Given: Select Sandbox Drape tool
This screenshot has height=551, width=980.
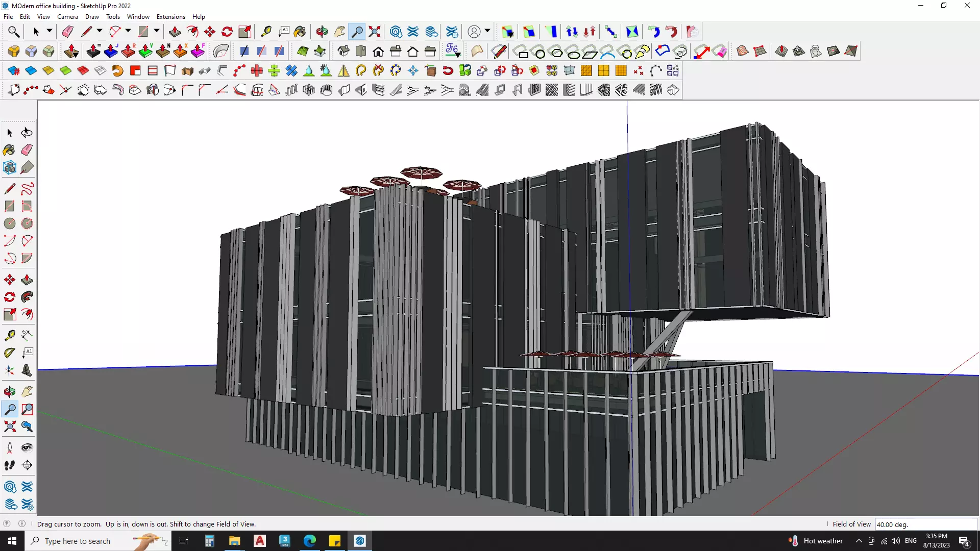Looking at the screenshot, I should click(x=816, y=51).
